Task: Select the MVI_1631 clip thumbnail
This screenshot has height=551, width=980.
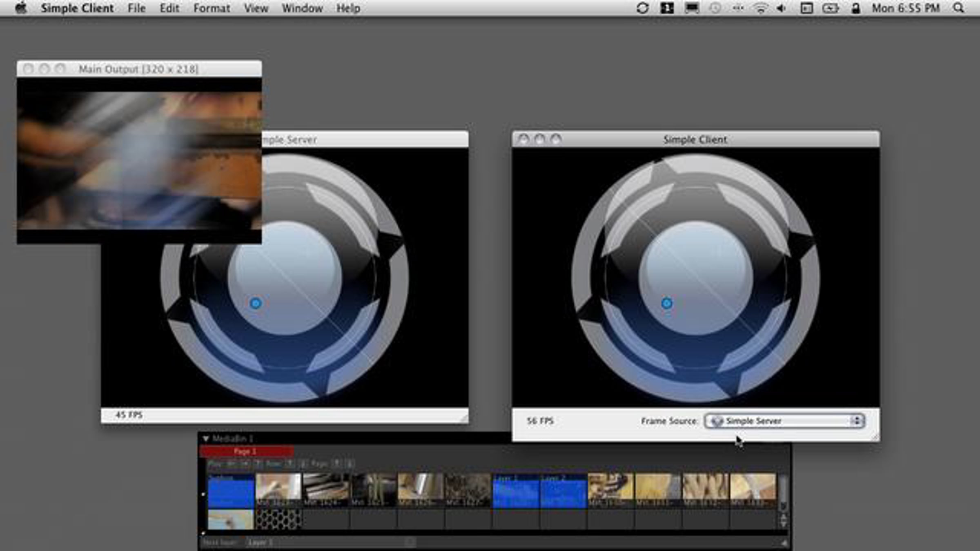Action: (x=658, y=490)
